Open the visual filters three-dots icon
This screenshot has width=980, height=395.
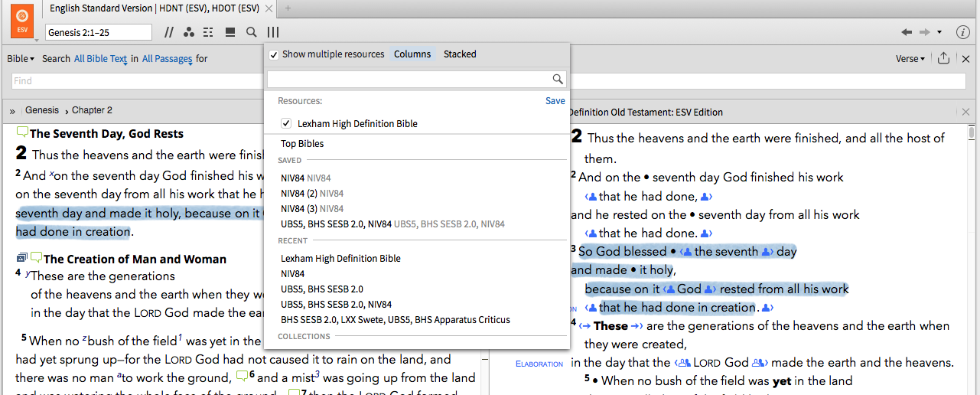click(189, 32)
